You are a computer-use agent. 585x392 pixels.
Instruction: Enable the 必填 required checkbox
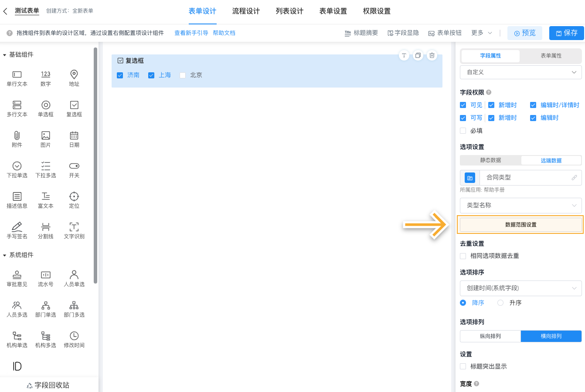[x=463, y=130]
